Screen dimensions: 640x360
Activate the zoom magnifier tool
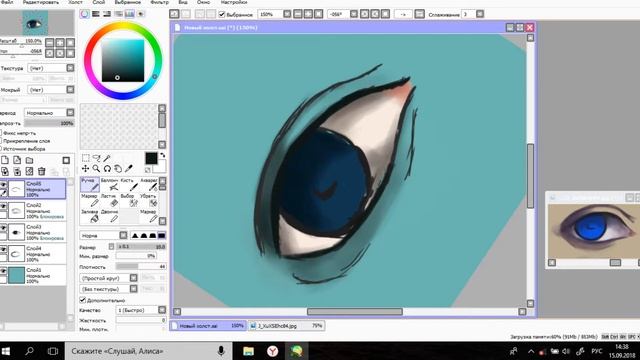point(96,169)
